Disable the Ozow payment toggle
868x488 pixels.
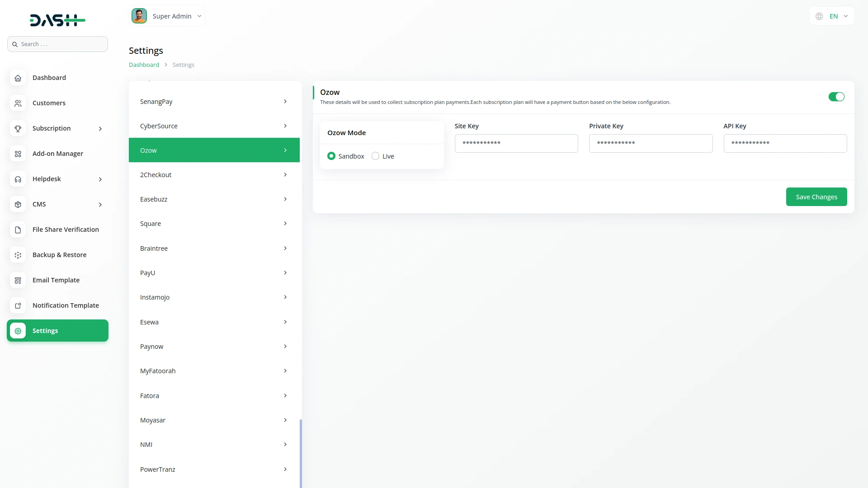836,97
